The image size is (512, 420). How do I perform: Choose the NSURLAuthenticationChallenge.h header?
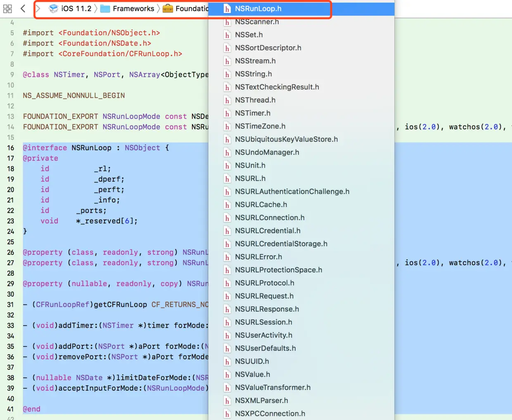coord(301,192)
